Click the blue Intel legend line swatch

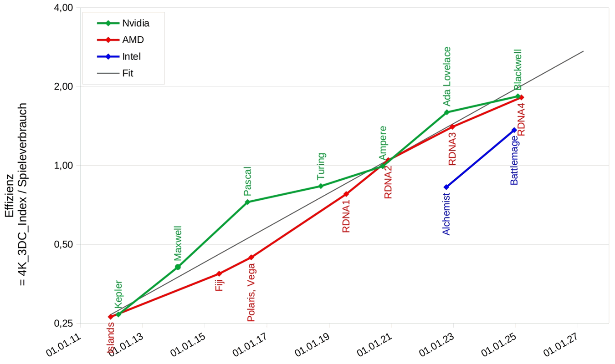pyautogui.click(x=108, y=56)
